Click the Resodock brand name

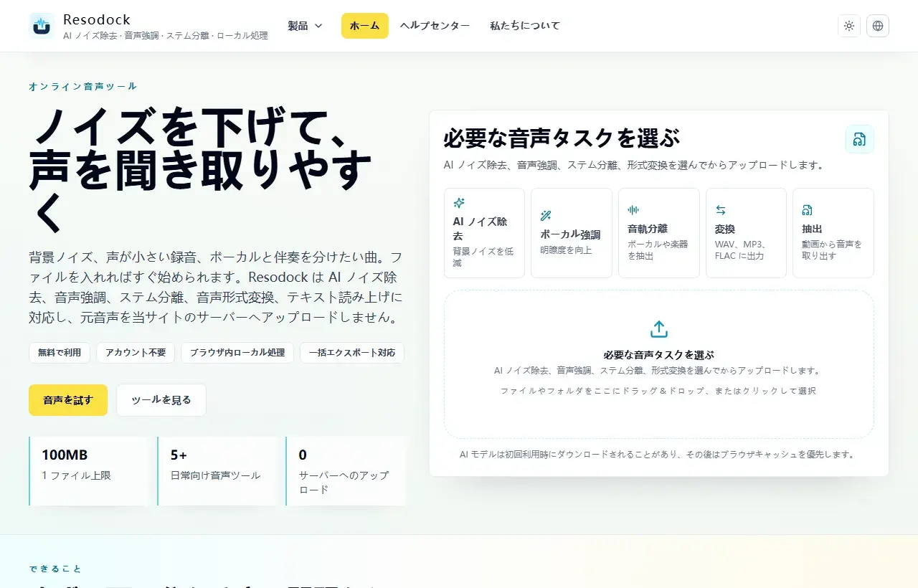coord(97,19)
